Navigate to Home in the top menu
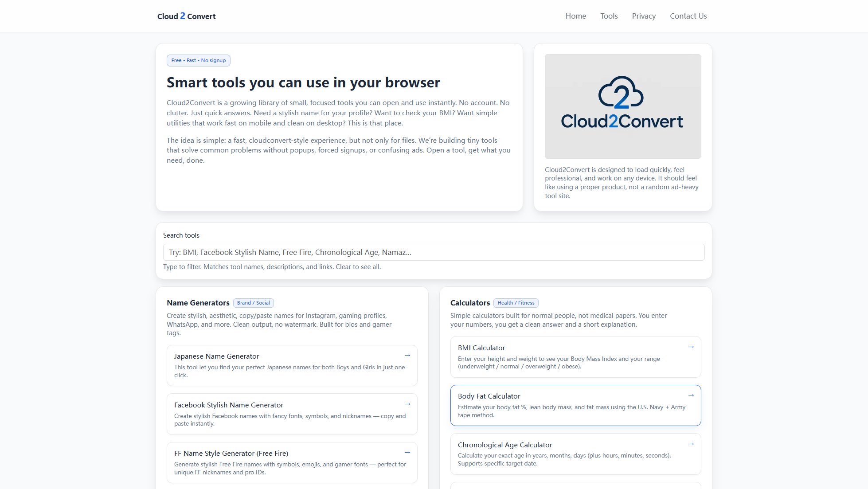This screenshot has width=868, height=489. coord(575,16)
